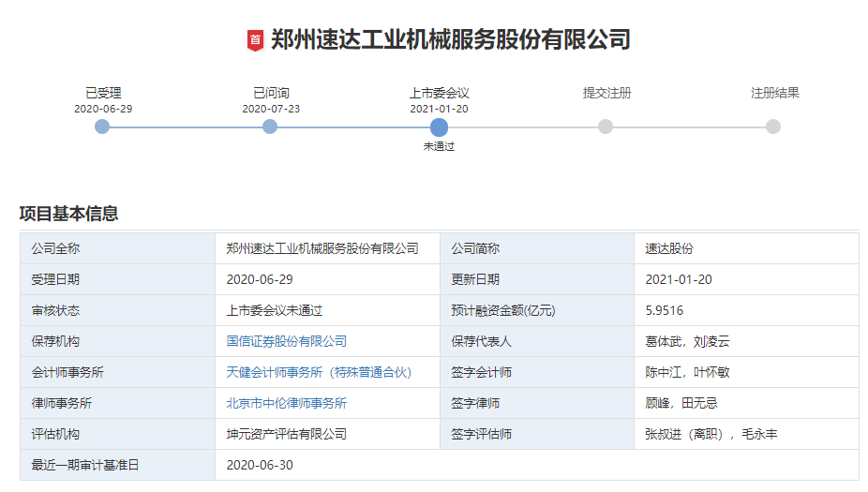
Task: Click the 提交注册 timeline node dot
Action: pyautogui.click(x=606, y=127)
